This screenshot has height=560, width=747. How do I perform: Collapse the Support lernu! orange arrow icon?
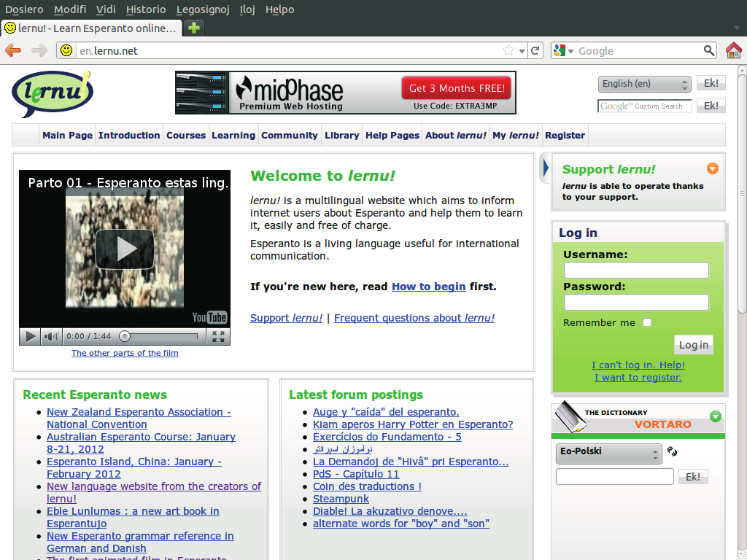click(712, 168)
